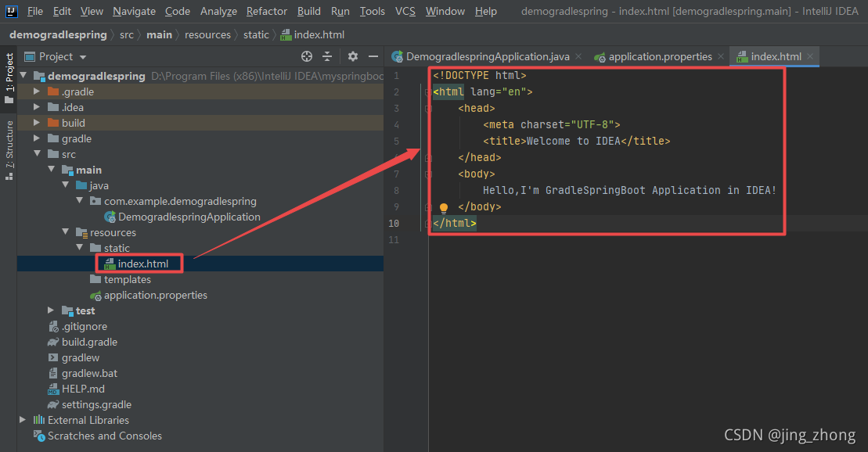Click index.html breadcrumb item

click(x=313, y=35)
